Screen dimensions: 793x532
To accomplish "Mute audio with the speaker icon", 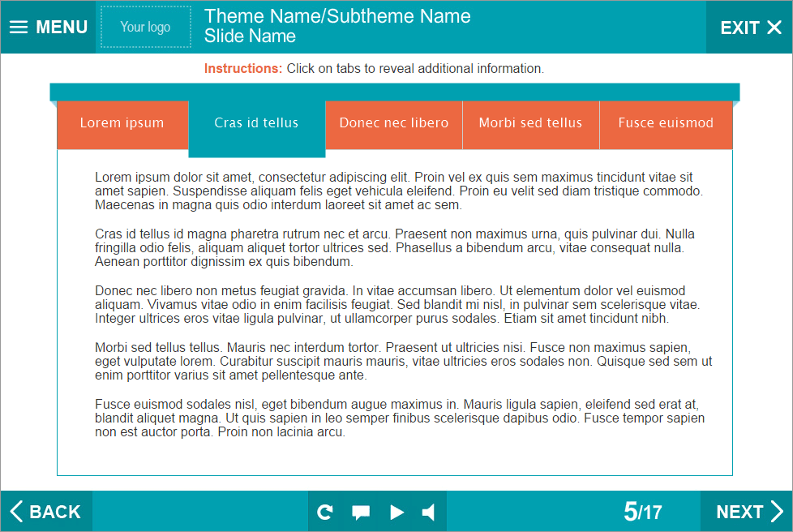I will click(429, 512).
